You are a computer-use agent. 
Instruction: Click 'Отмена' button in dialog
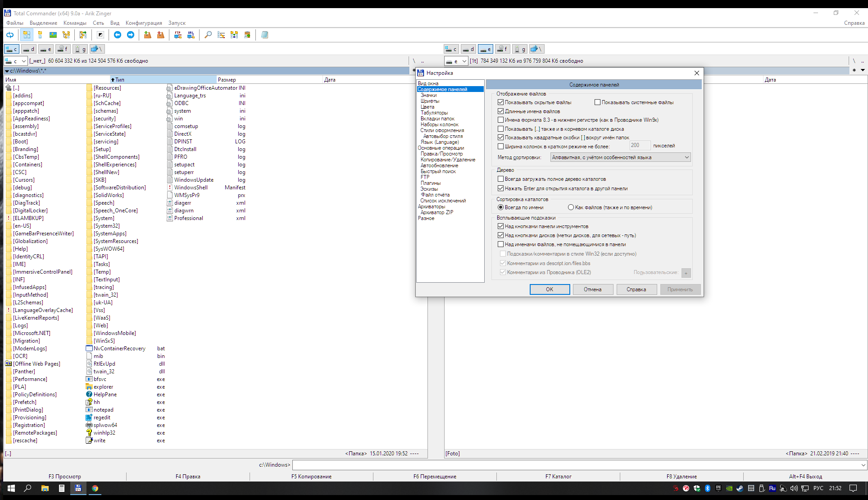pos(593,289)
